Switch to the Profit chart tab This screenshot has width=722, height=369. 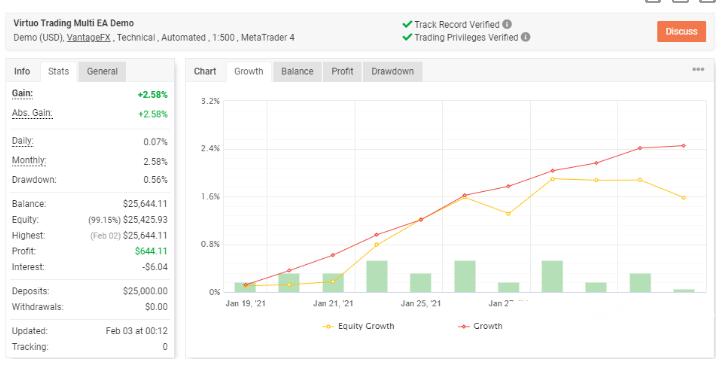pyautogui.click(x=342, y=71)
